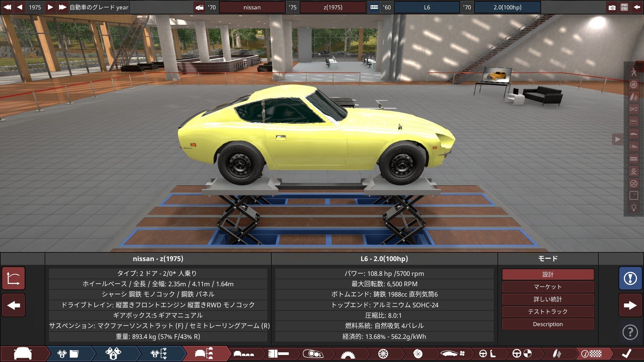
Task: Select the テストトラック mode button
Action: pos(548,311)
